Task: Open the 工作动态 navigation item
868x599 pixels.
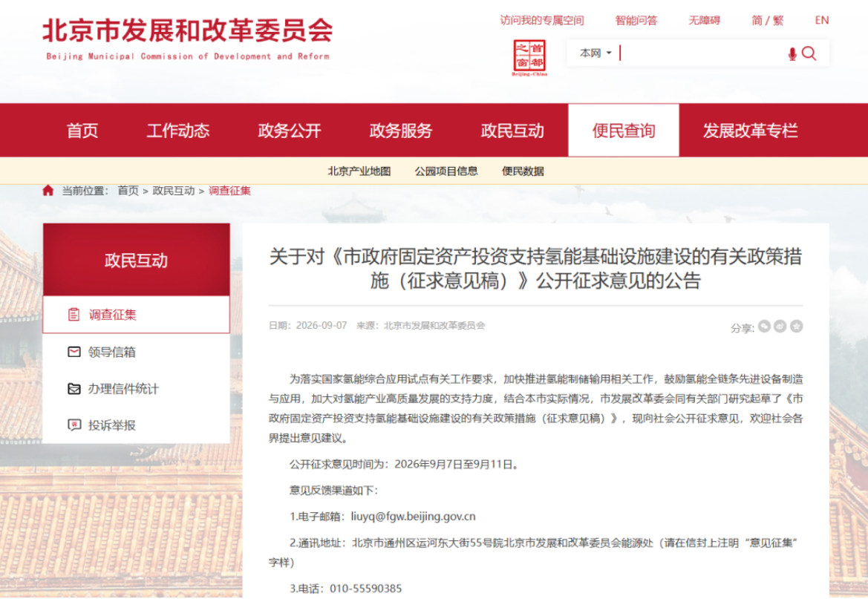Action: click(x=177, y=131)
